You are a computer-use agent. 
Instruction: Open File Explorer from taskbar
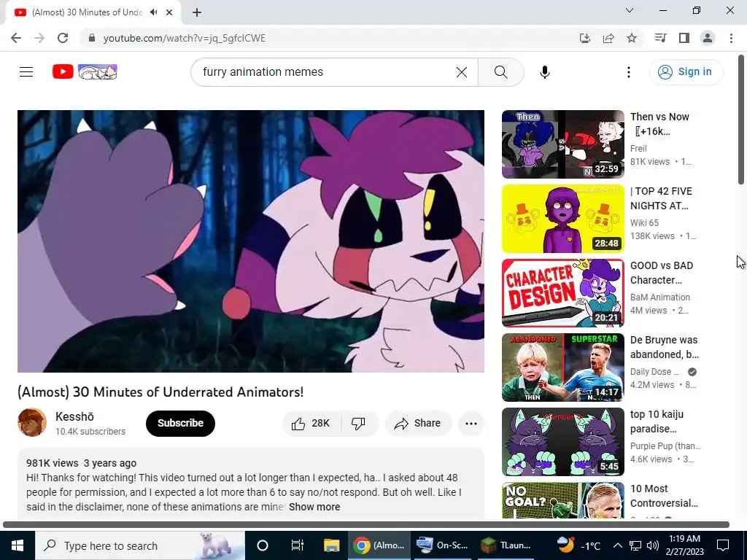point(332,545)
